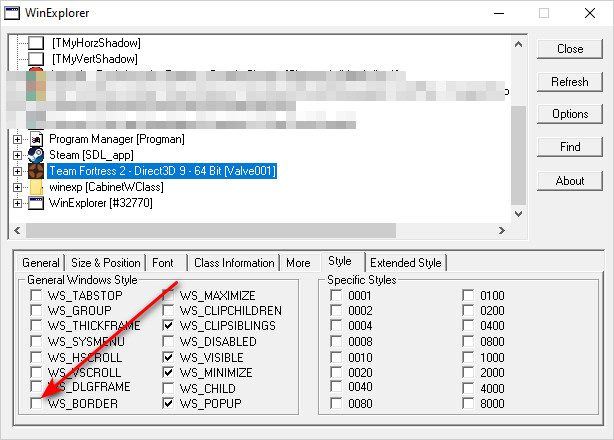Click the WinExplorer title bar app icon
614x440 pixels.
pyautogui.click(x=12, y=13)
